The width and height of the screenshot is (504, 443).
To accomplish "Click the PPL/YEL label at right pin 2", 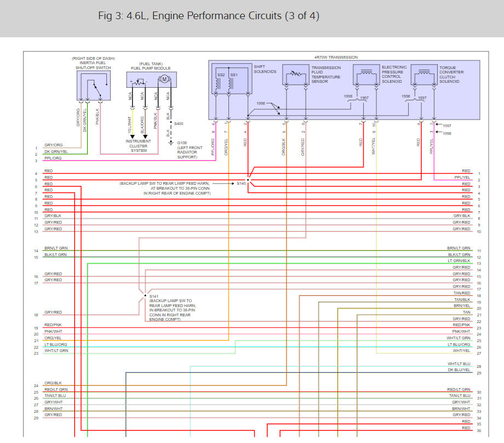I will tap(462, 177).
